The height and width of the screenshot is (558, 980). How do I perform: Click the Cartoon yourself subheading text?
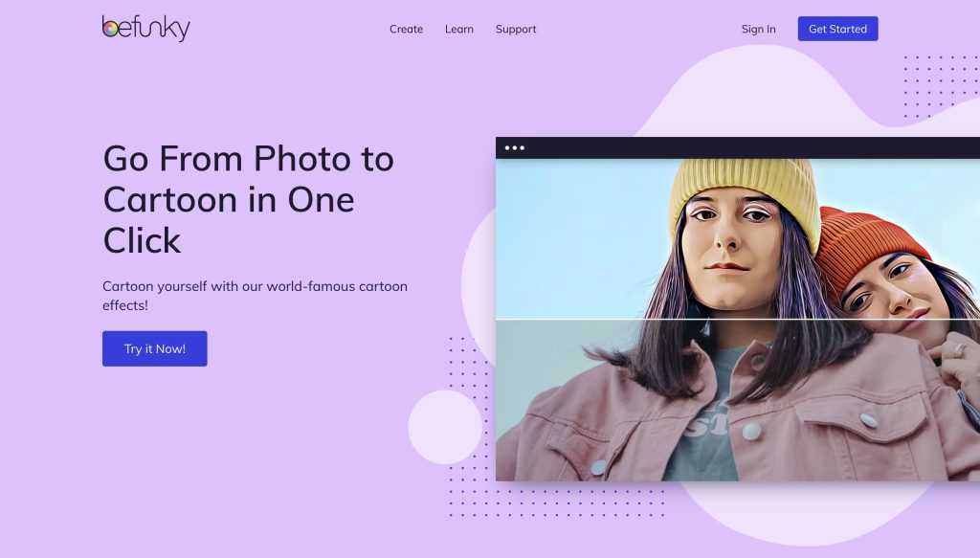click(255, 296)
